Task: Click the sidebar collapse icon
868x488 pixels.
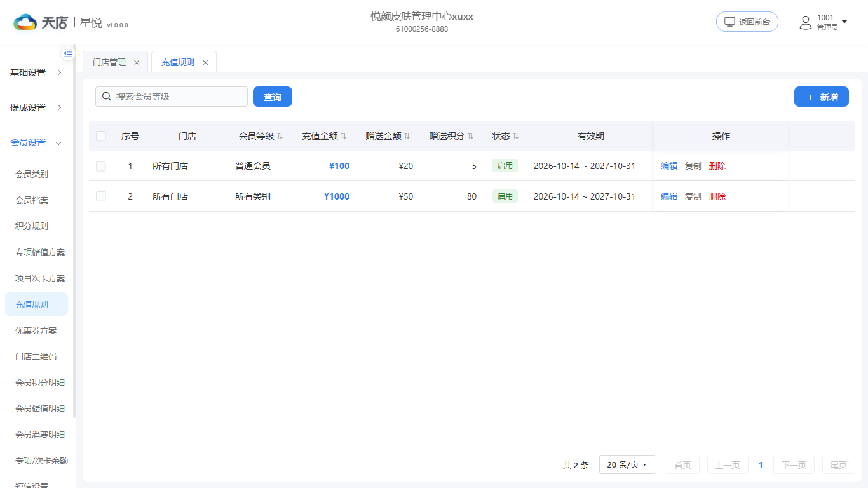Action: coord(68,53)
